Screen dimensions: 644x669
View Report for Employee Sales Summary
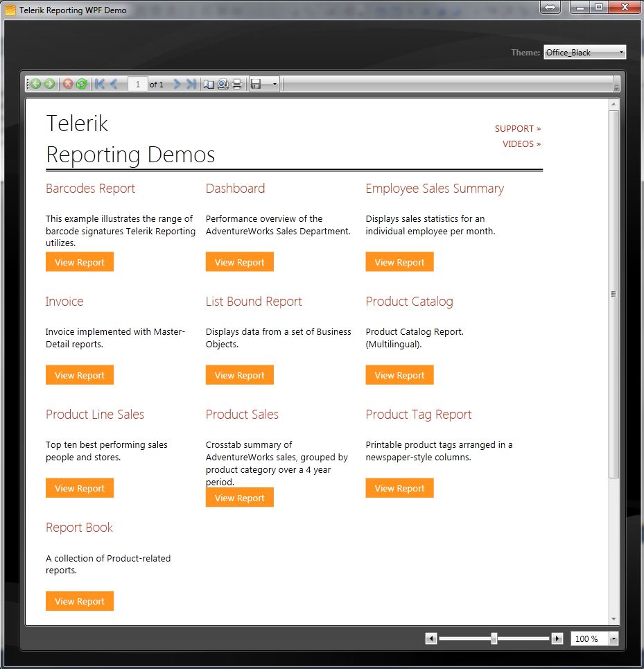(399, 262)
